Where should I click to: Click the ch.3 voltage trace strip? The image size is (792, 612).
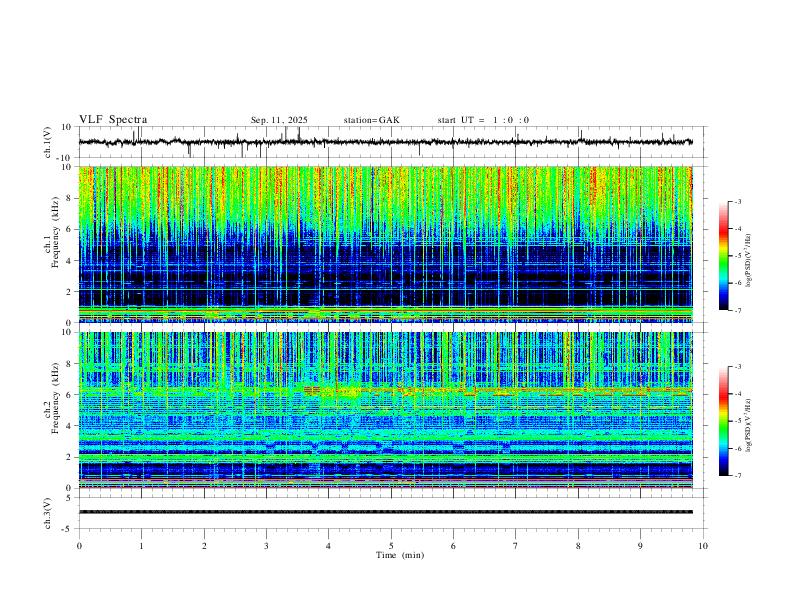pyautogui.click(x=386, y=512)
